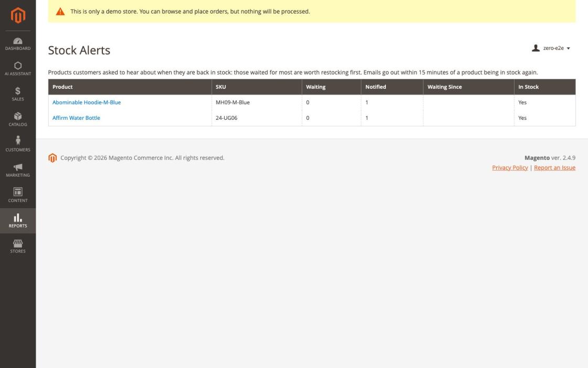Open the Abominable Hoodie-M-Blue product link

pos(87,102)
